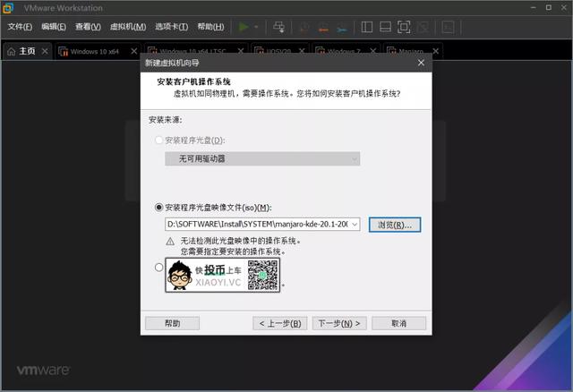The width and height of the screenshot is (573, 392).
Task: Click the 下一步(N) > next button
Action: [339, 323]
